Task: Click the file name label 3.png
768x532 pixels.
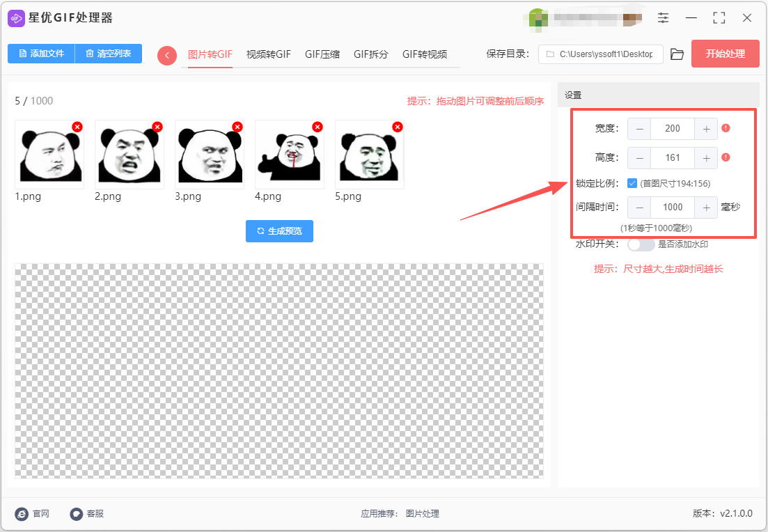Action: pyautogui.click(x=188, y=196)
